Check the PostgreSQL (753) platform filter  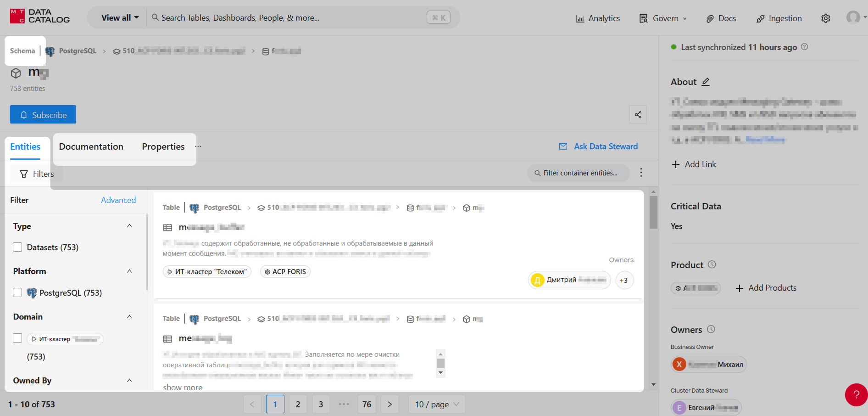click(x=17, y=292)
